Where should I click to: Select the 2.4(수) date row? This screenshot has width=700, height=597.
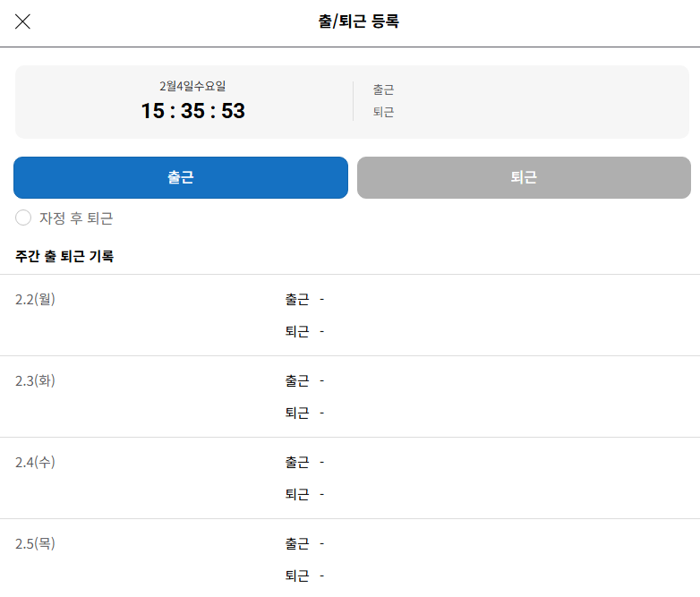(36, 462)
